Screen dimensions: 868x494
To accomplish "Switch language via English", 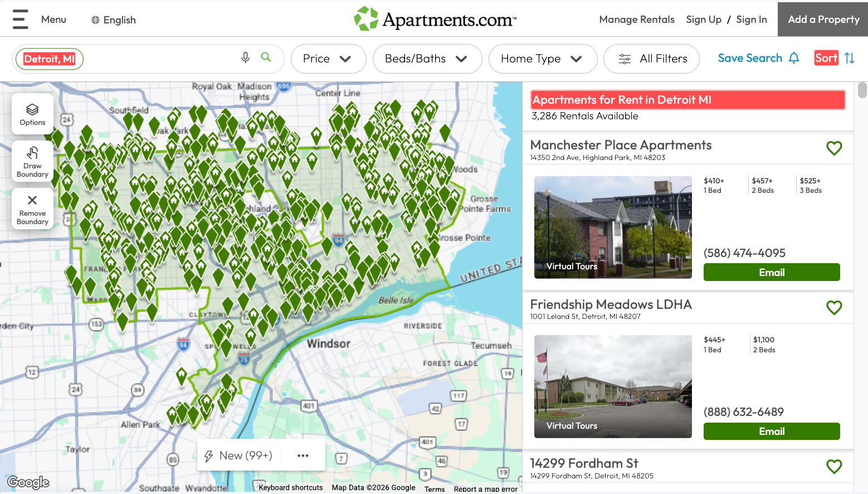I will tap(119, 20).
